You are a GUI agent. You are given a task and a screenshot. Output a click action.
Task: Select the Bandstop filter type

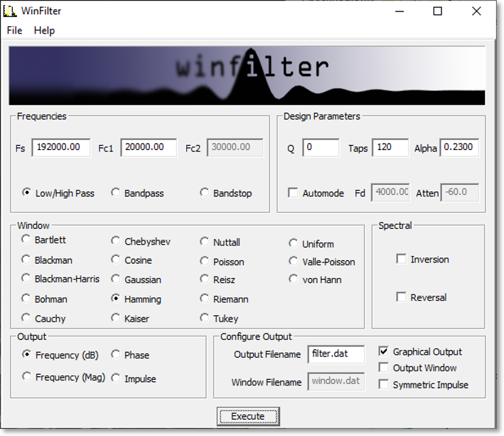[205, 193]
